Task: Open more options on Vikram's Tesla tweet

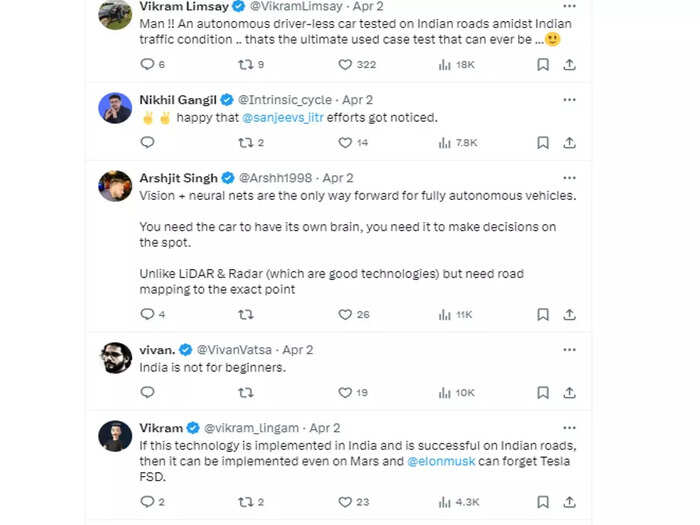Action: point(569,428)
